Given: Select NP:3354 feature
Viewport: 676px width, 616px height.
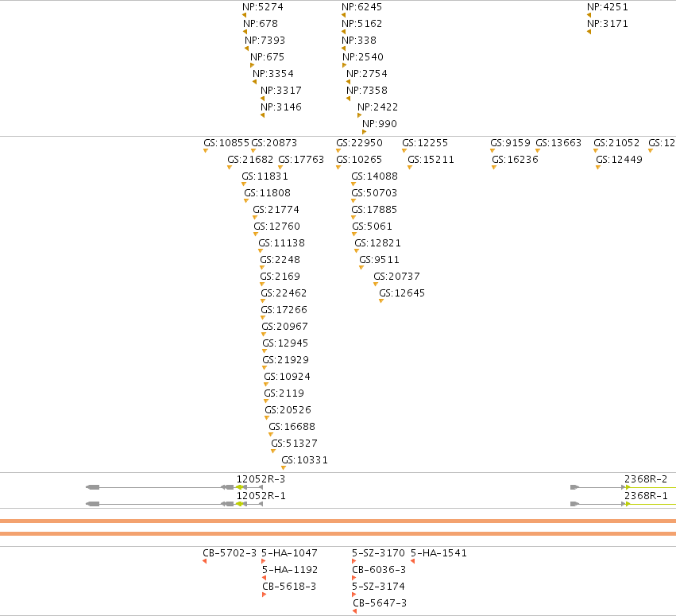Looking at the screenshot, I should tap(273, 74).
